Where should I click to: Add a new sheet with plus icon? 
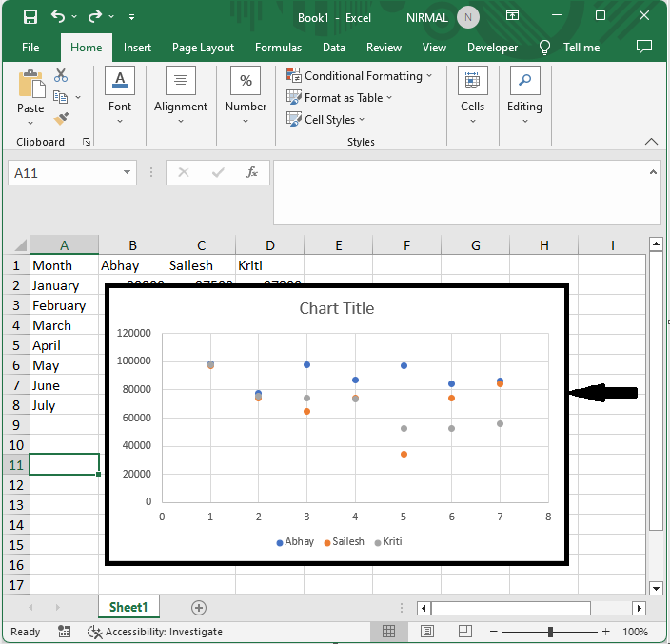199,607
